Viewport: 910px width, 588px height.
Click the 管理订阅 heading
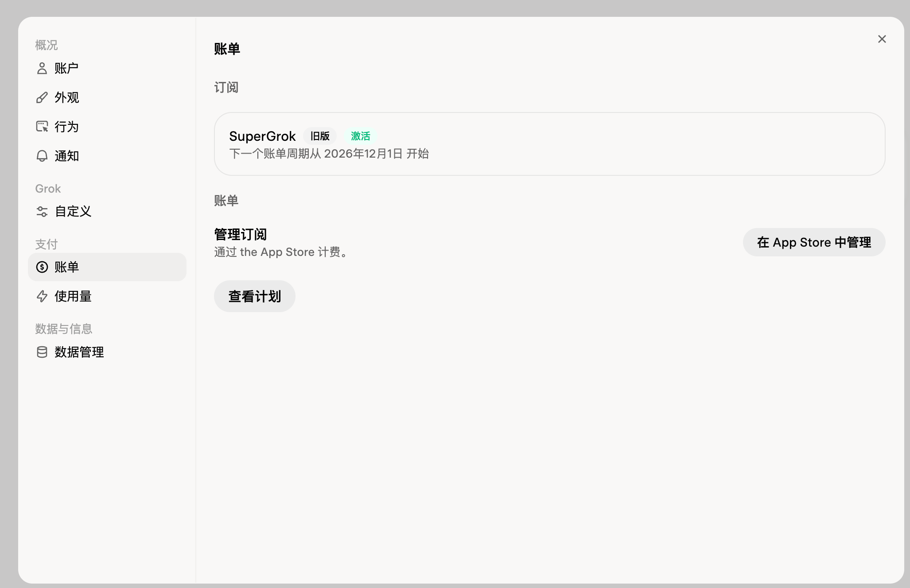(x=240, y=234)
